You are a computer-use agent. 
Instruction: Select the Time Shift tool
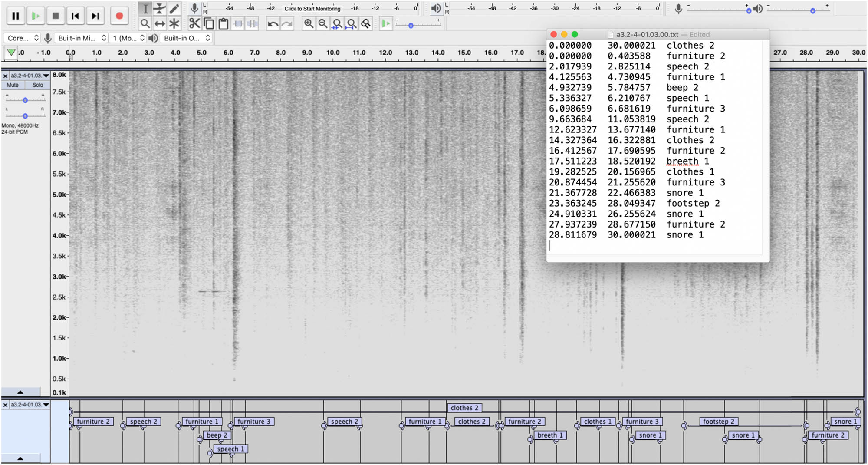[160, 24]
